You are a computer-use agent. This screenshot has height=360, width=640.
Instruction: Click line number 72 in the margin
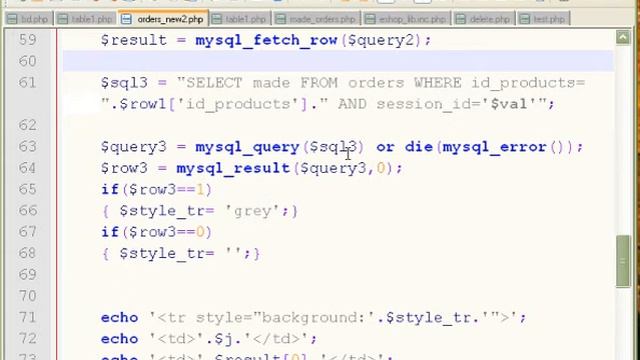27,338
